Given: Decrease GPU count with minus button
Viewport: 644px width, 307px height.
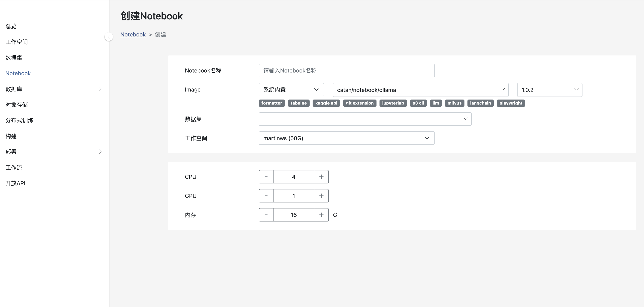Looking at the screenshot, I should (x=266, y=196).
